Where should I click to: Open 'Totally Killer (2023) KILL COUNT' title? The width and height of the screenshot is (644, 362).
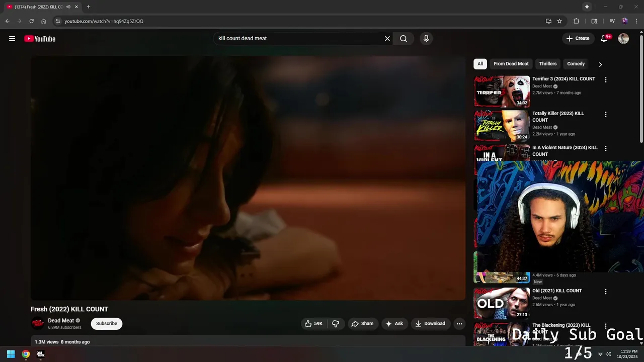(x=558, y=117)
